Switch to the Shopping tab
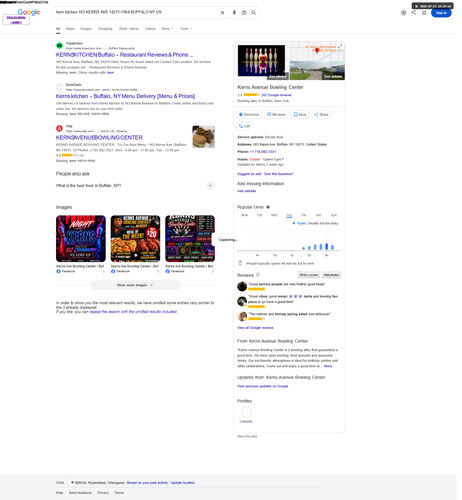Viewport: 462px width, 500px height. click(x=105, y=29)
